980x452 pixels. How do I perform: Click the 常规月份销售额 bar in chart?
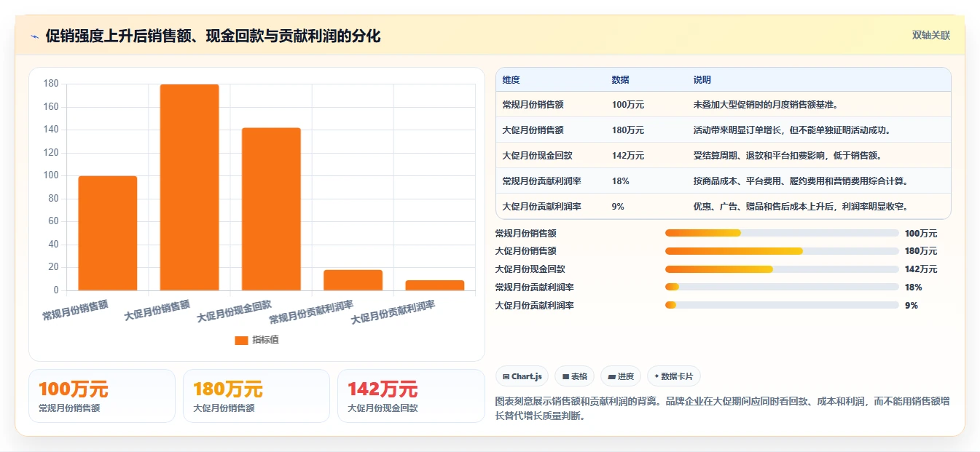[x=108, y=233]
